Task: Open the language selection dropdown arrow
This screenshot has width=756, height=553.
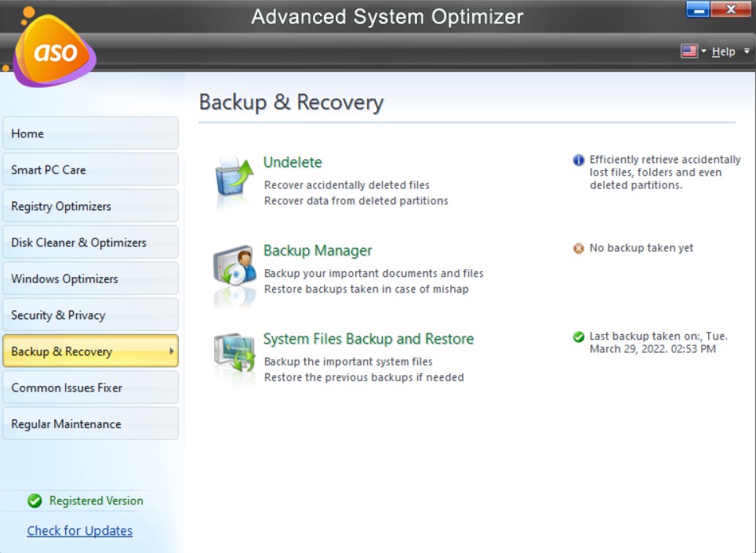Action: 704,51
